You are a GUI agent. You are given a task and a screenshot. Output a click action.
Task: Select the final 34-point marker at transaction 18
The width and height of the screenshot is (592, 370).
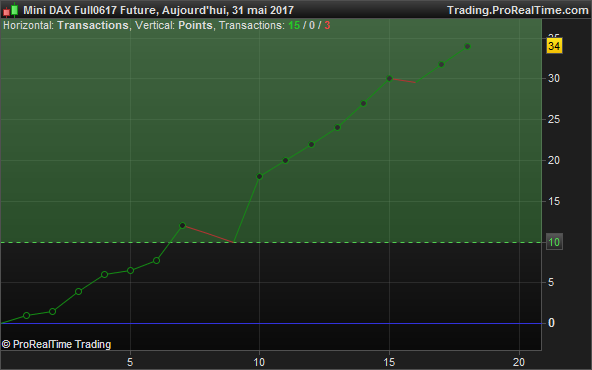pos(467,46)
